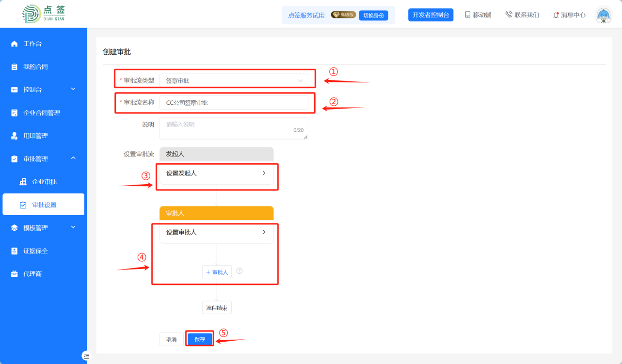Collapse the 审批管理 submenu chevron
622x364 pixels.
point(73,158)
